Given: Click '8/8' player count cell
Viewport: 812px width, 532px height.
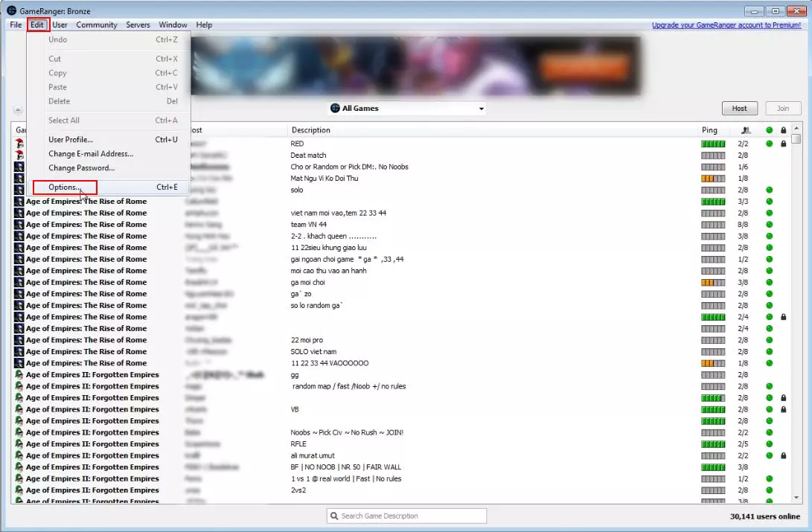Looking at the screenshot, I should click(x=743, y=224).
